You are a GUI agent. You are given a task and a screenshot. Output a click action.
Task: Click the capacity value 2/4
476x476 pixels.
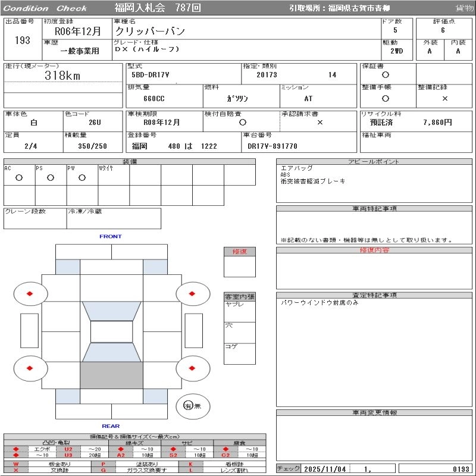point(31,146)
